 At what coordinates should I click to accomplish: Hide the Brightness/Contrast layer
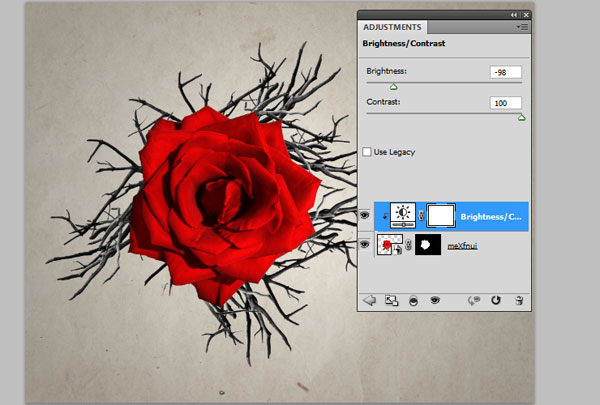point(366,215)
